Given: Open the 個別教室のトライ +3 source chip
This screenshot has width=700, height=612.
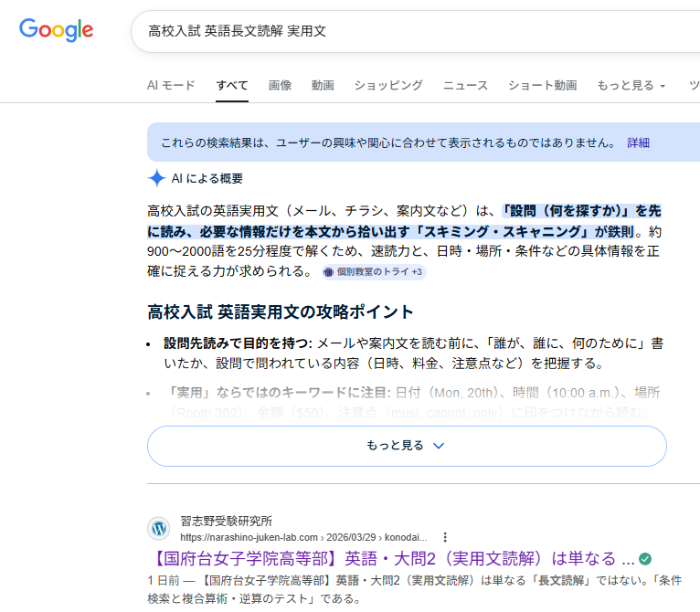Looking at the screenshot, I should (374, 272).
